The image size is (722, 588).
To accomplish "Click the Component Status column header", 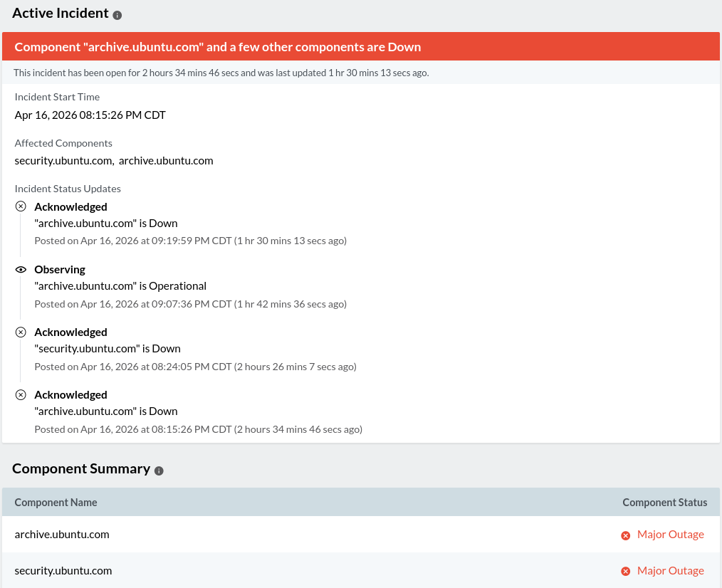I will [x=665, y=503].
